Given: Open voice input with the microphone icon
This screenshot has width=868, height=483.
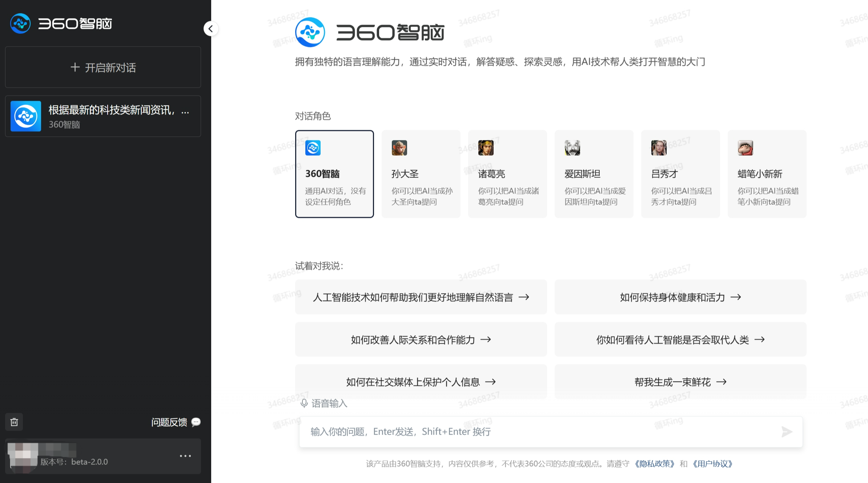Looking at the screenshot, I should pyautogui.click(x=304, y=403).
